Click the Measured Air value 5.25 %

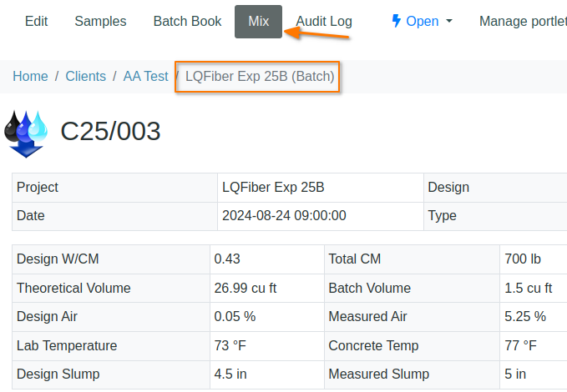[525, 316]
